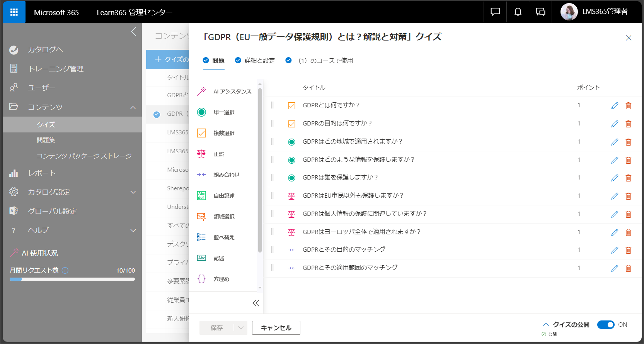This screenshot has width=644, height=344.
Task: Select the checked GDPR quiz row checkbox
Action: coord(157,114)
